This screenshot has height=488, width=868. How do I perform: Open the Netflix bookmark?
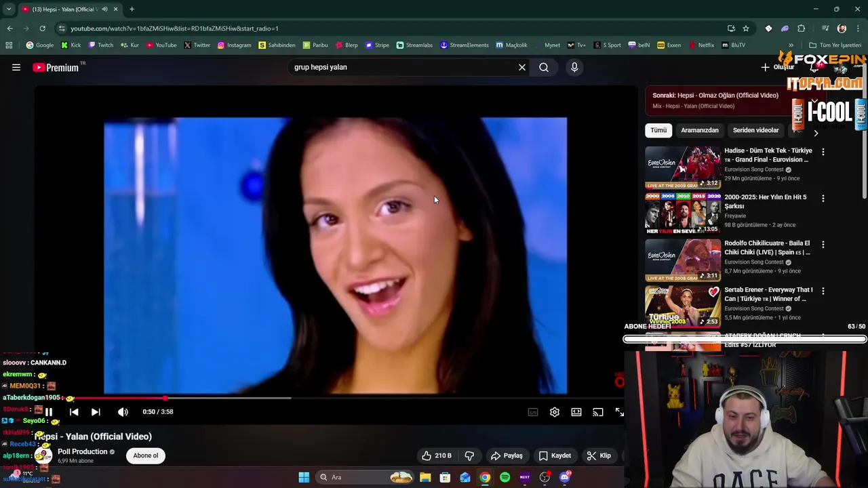701,45
